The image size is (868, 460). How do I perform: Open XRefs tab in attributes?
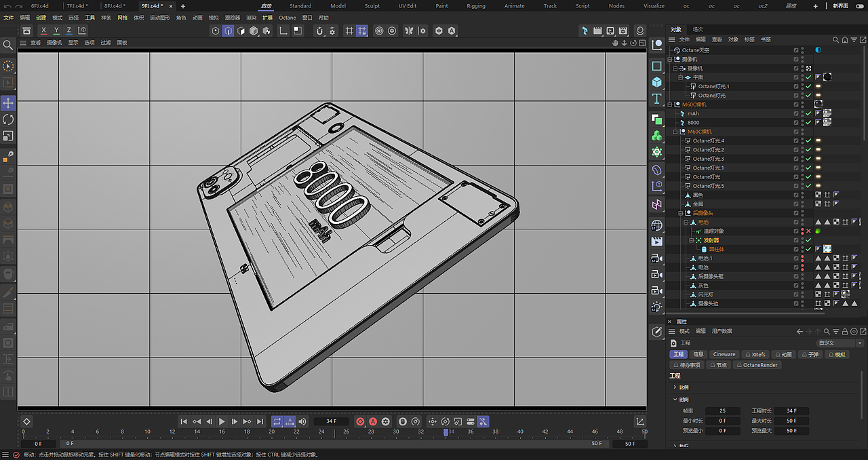(x=755, y=354)
